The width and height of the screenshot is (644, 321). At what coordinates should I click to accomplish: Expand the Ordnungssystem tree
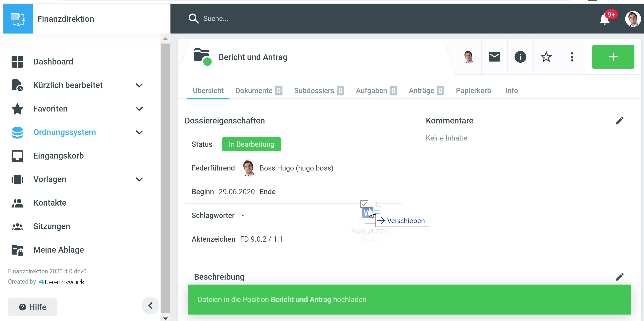point(139,132)
